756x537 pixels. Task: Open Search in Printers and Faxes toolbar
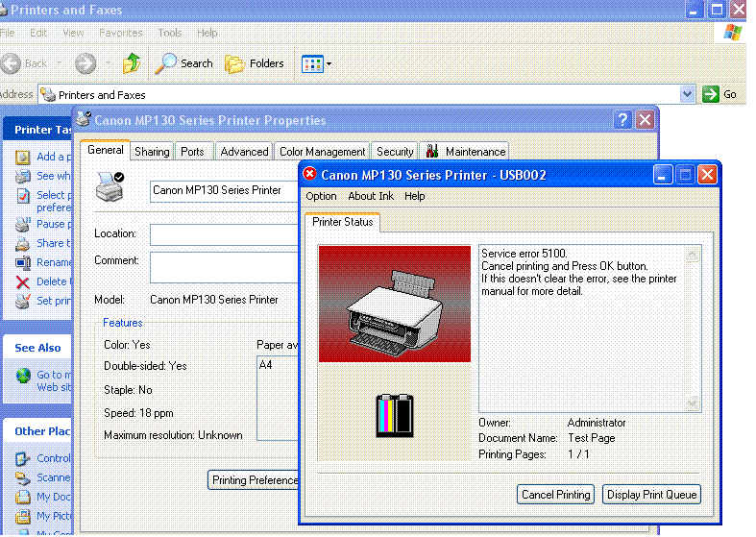point(183,63)
